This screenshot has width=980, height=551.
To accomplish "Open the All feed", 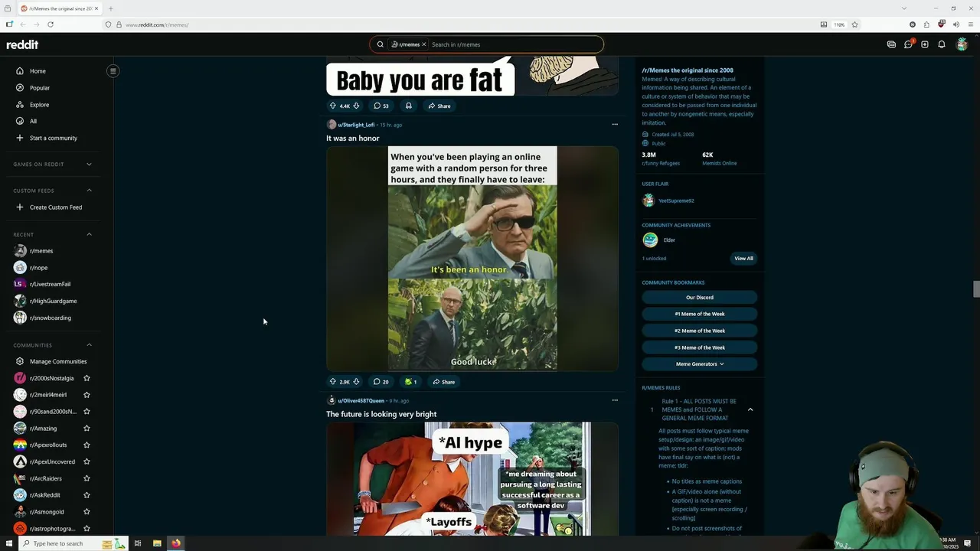I will (33, 121).
